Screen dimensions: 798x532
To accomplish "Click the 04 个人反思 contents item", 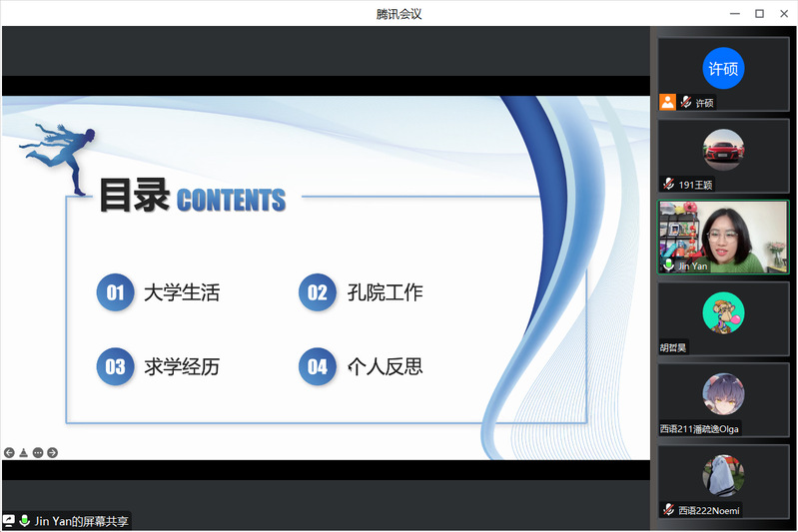I will click(362, 366).
